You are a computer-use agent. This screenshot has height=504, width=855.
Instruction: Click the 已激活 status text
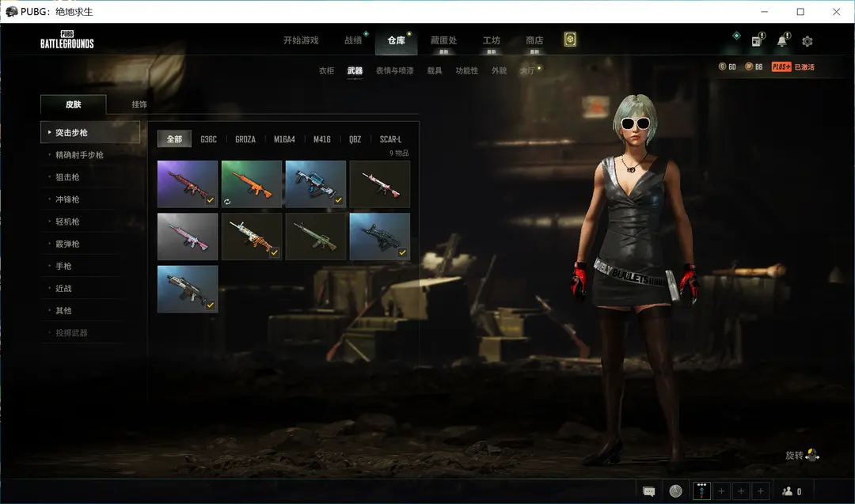tap(804, 67)
